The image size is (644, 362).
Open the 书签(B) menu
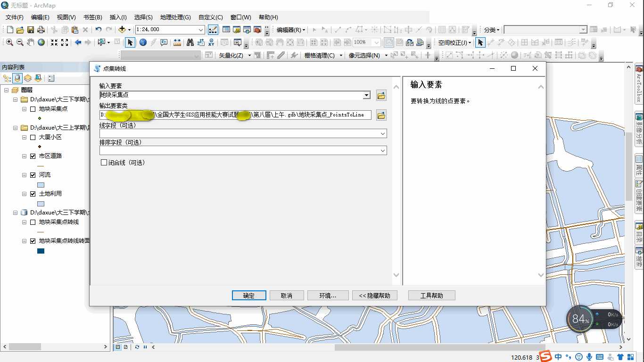click(x=93, y=17)
